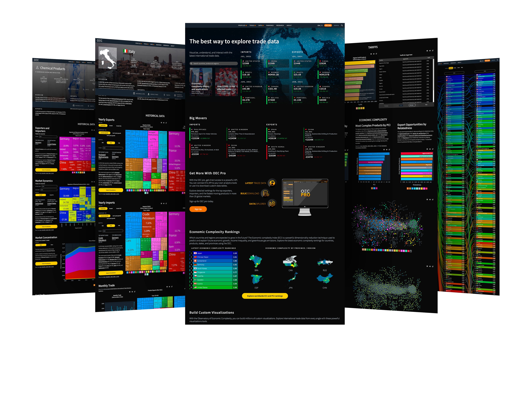Open Research in the homepage navbar
This screenshot has height=399, width=532.
280,25
